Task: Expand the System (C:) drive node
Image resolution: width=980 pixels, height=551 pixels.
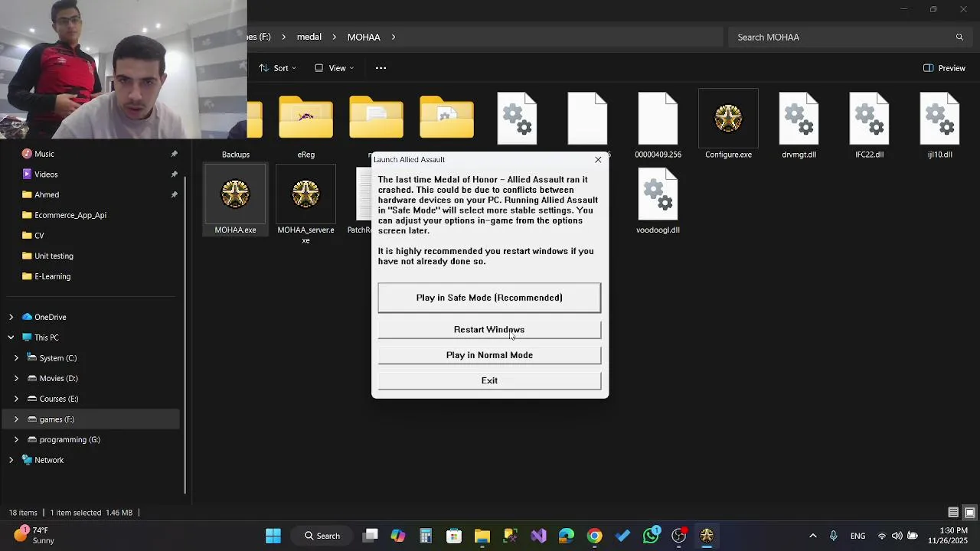Action: point(16,358)
